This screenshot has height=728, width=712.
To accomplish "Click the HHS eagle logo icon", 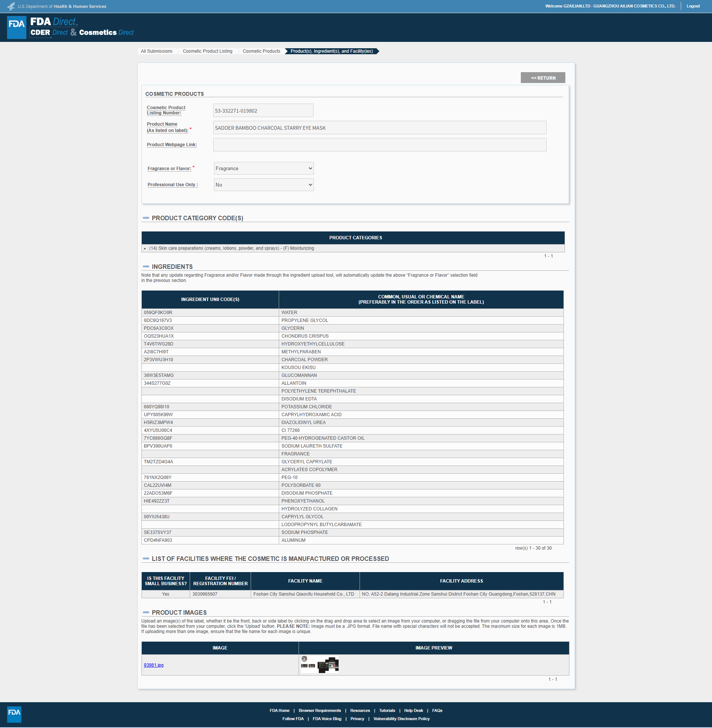I will (x=11, y=6).
